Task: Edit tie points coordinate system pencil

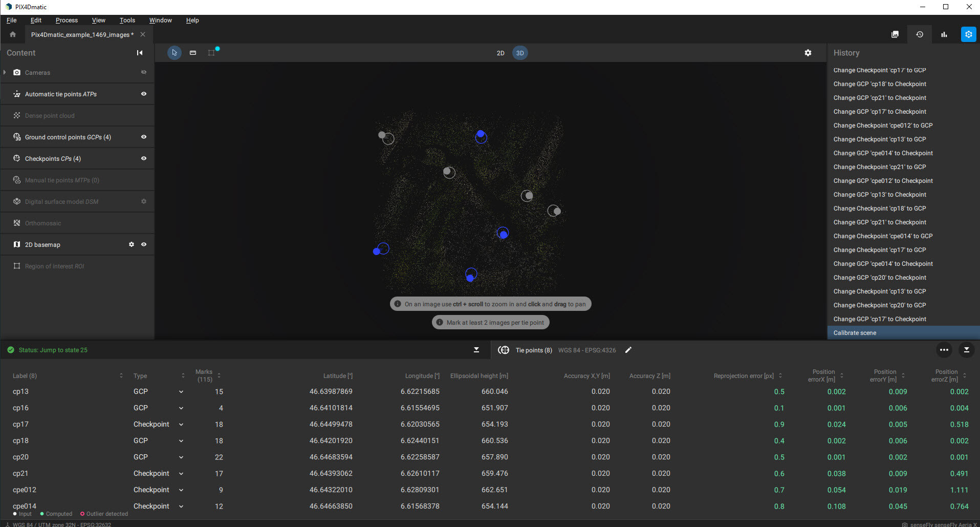Action: pyautogui.click(x=628, y=350)
